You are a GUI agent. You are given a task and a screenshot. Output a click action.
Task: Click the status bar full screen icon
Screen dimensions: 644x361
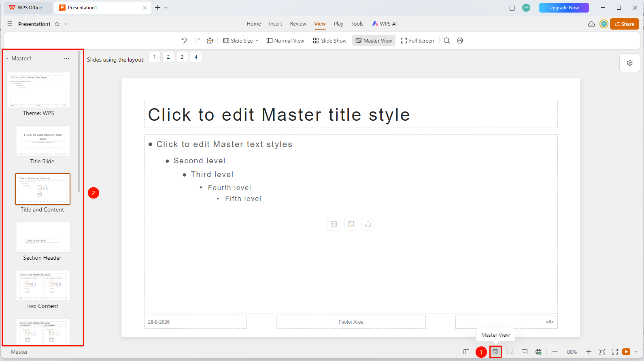(615, 352)
